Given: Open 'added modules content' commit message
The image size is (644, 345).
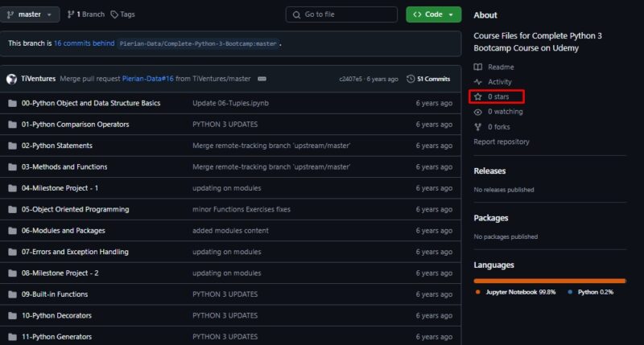Looking at the screenshot, I should click(230, 231).
